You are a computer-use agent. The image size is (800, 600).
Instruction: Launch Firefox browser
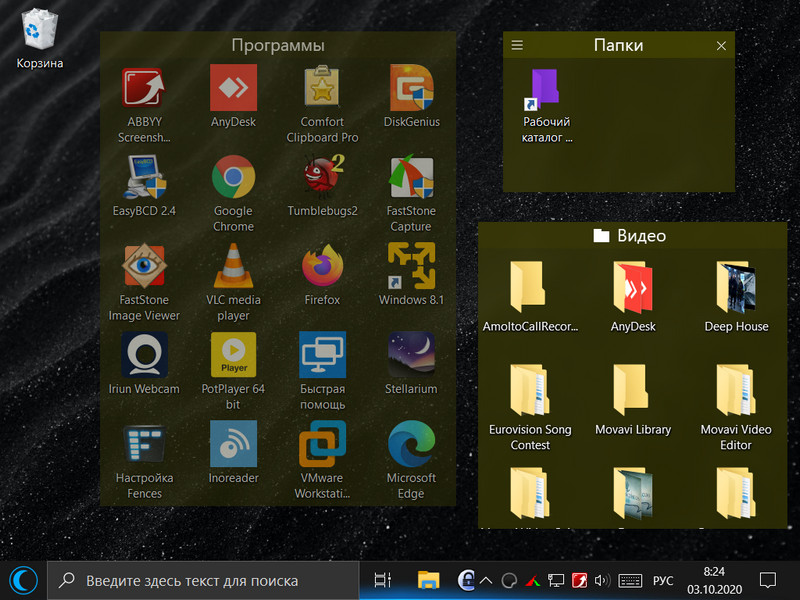(x=322, y=274)
